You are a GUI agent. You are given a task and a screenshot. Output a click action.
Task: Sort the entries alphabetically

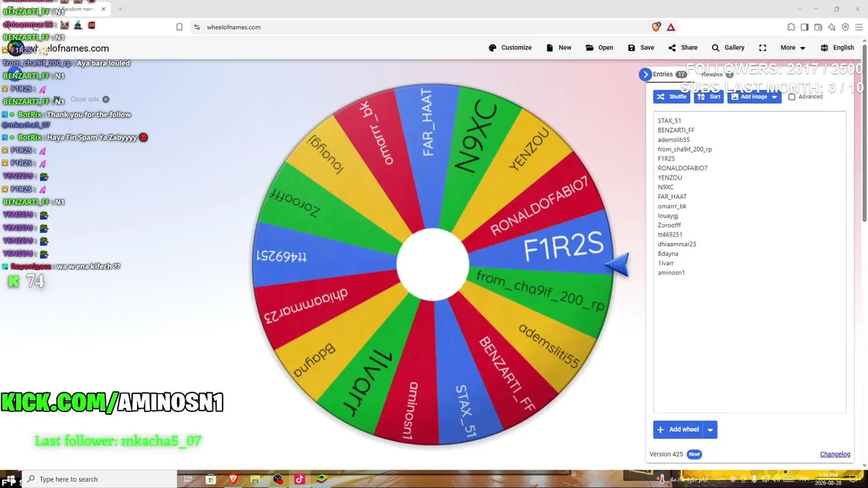[709, 97]
